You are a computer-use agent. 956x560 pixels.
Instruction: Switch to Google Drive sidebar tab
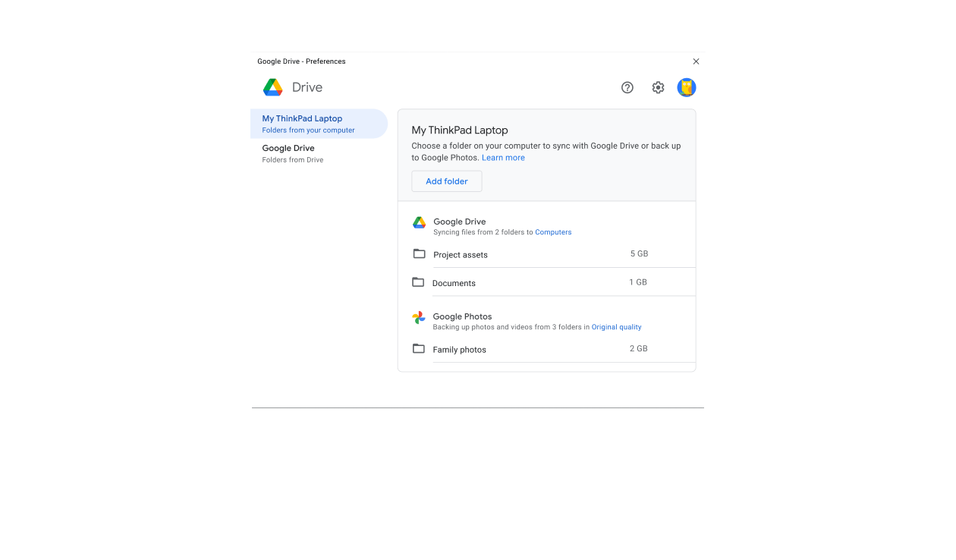tap(319, 153)
